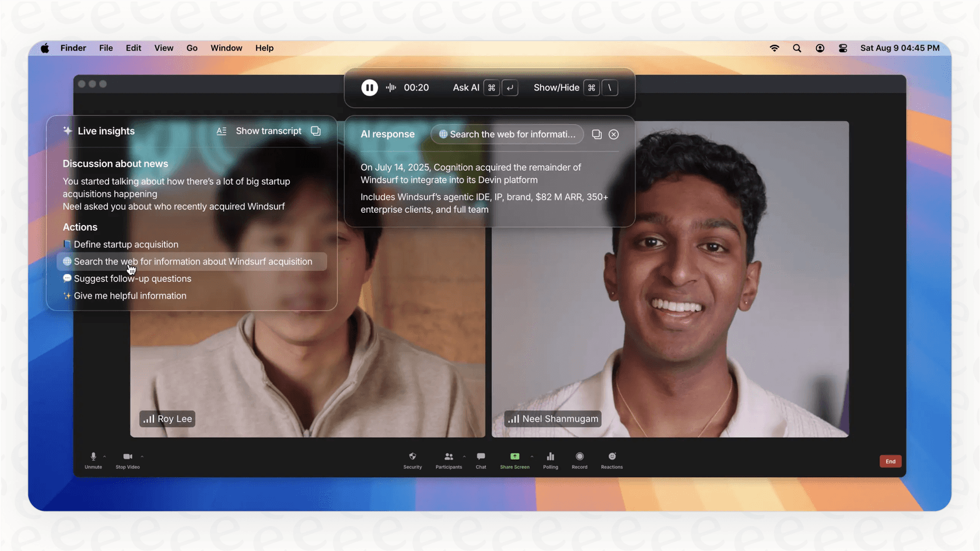Pause the live session recording
The width and height of the screenshot is (980, 551).
pos(369,87)
